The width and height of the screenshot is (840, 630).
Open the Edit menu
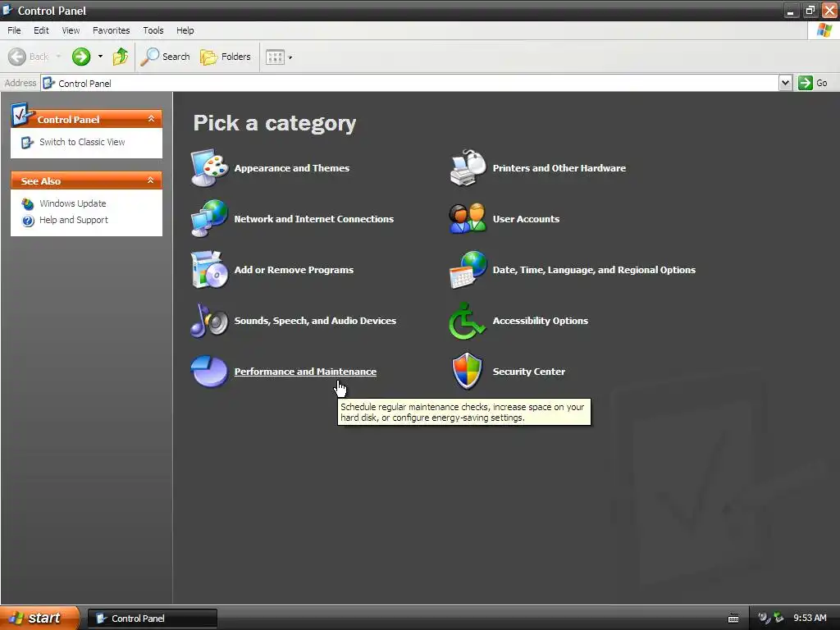click(x=41, y=30)
